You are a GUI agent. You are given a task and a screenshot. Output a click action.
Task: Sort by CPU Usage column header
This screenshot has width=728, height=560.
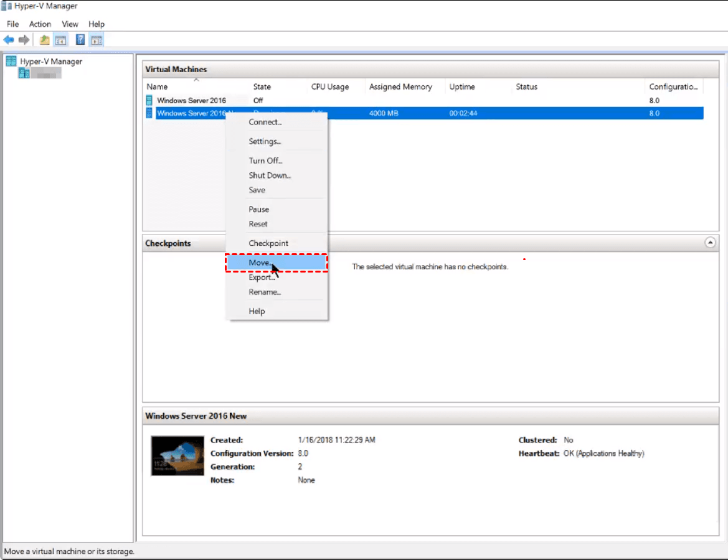[337, 86]
